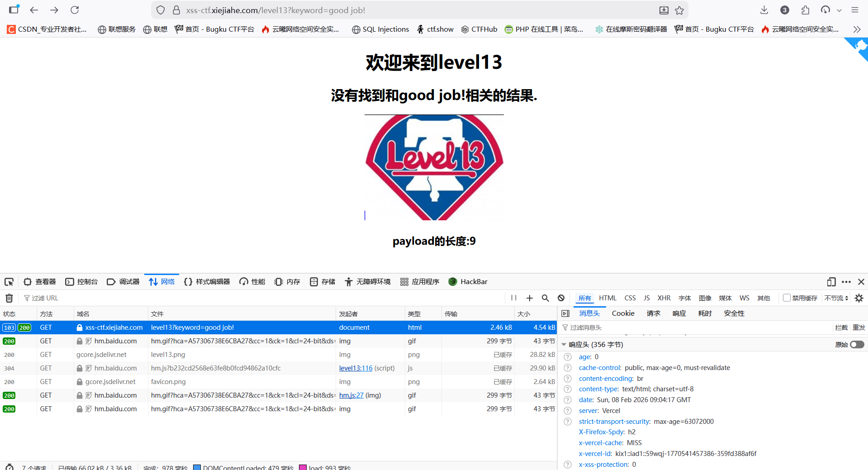Open network search magnifier icon
Screen dimensions: 868x470
[x=545, y=298]
